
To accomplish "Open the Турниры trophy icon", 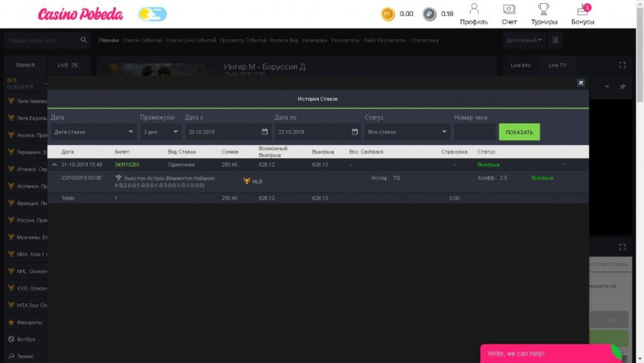I will point(544,10).
